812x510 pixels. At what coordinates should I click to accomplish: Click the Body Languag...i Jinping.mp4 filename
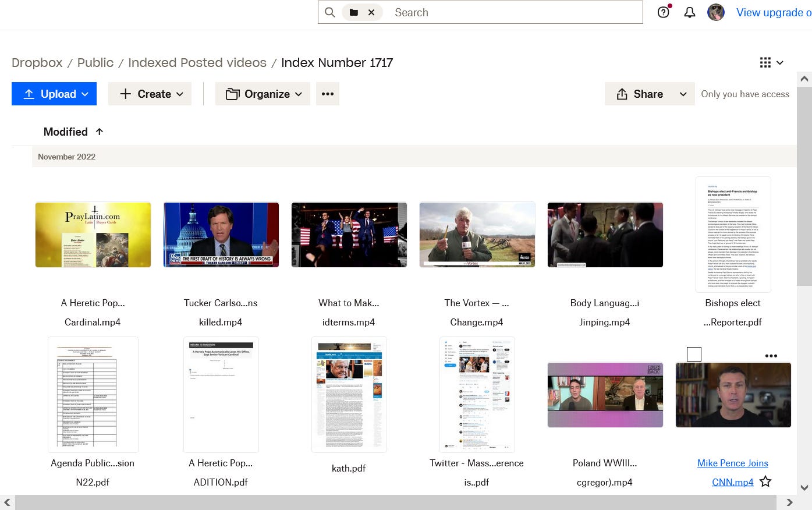pyautogui.click(x=605, y=312)
